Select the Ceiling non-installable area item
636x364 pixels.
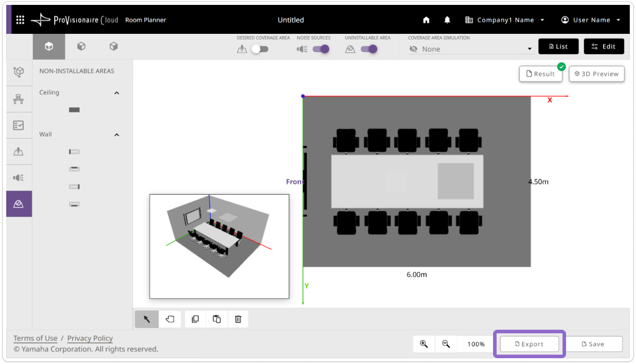tap(74, 110)
